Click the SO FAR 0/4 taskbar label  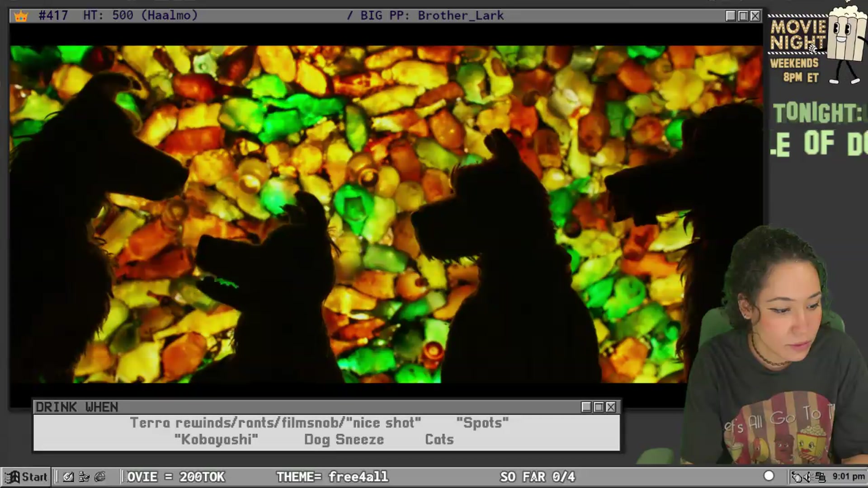coord(538,477)
